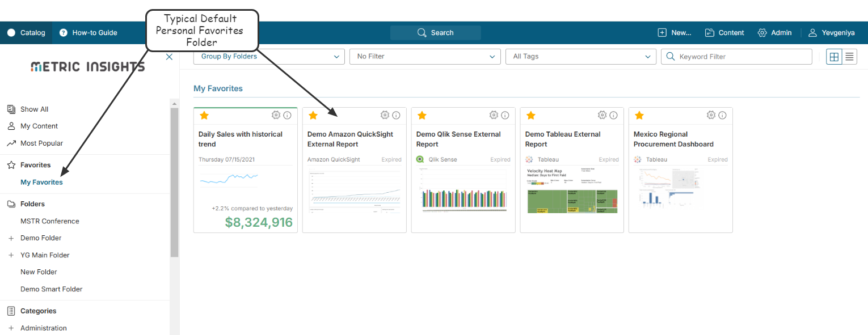Open the Group By Folders dropdown

click(x=269, y=57)
